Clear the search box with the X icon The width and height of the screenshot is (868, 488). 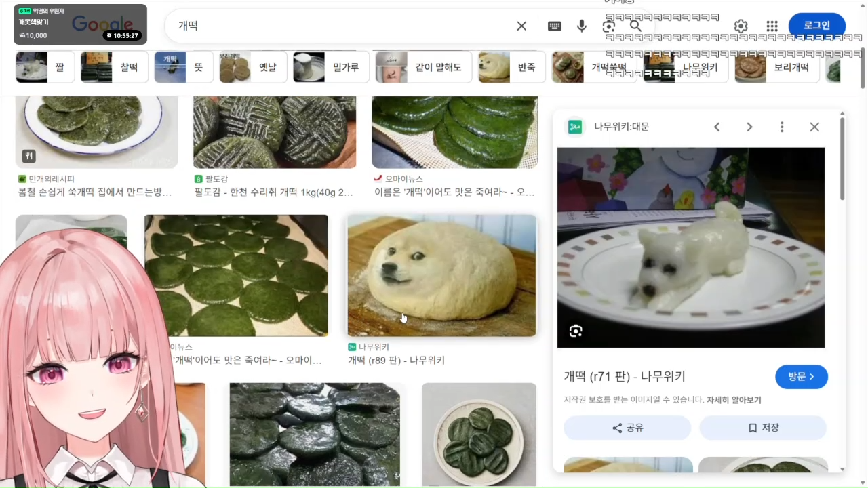521,26
